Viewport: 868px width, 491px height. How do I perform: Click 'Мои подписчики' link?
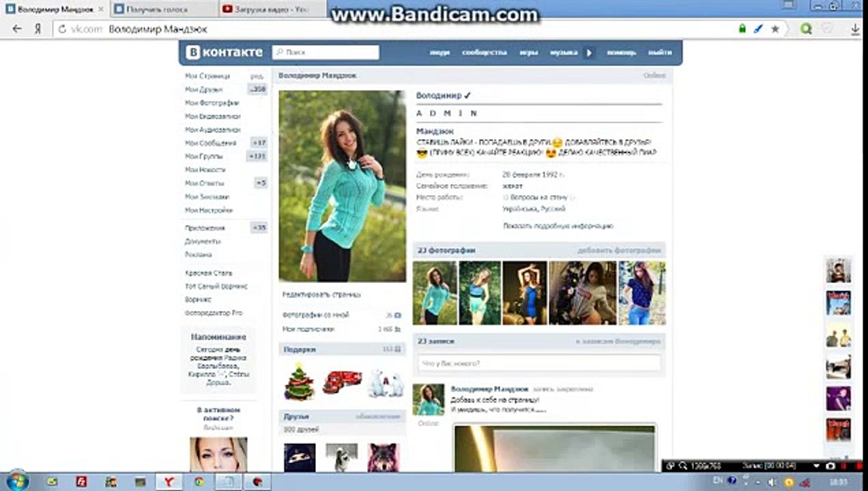point(308,329)
